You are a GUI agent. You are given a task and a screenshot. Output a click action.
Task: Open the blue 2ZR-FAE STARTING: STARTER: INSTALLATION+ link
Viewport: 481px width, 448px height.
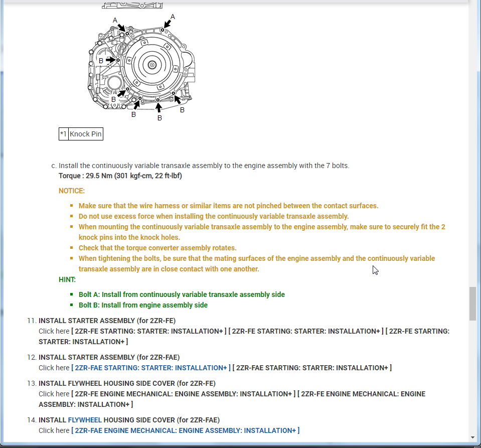150,368
